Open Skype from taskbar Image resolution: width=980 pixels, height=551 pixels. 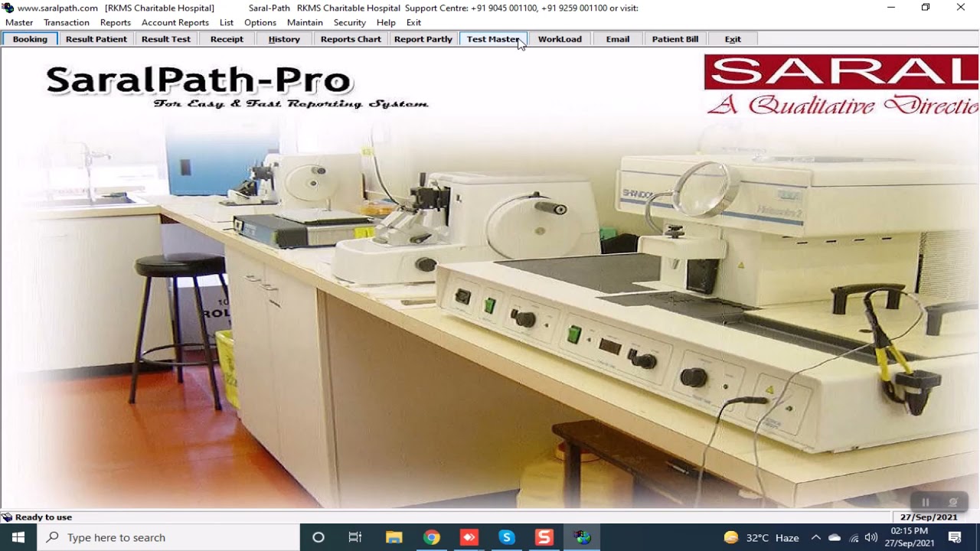(x=506, y=537)
